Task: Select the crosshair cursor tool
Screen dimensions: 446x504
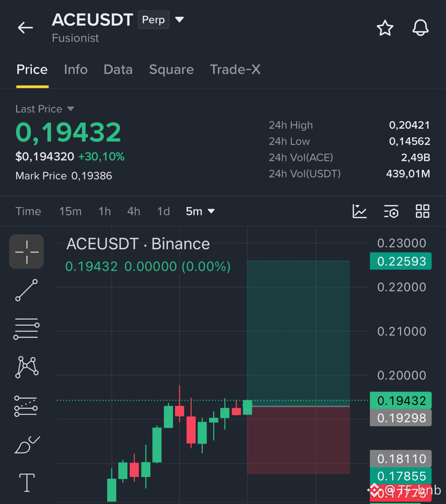Action: click(x=27, y=251)
